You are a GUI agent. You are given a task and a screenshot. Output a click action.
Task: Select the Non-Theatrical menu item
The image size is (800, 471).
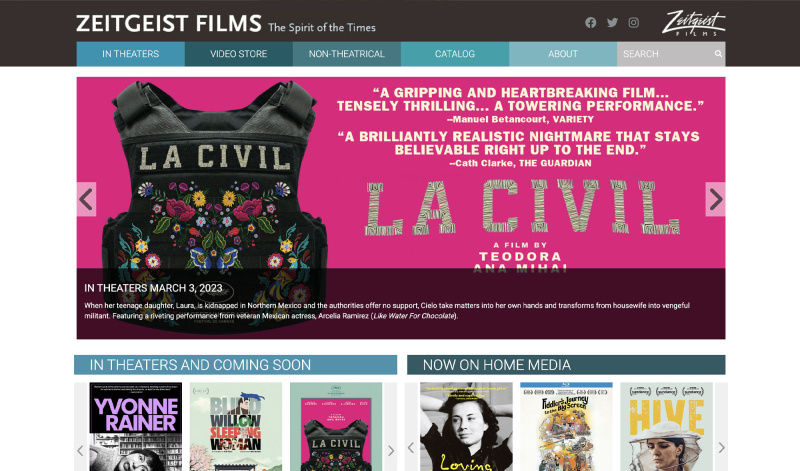pyautogui.click(x=347, y=54)
